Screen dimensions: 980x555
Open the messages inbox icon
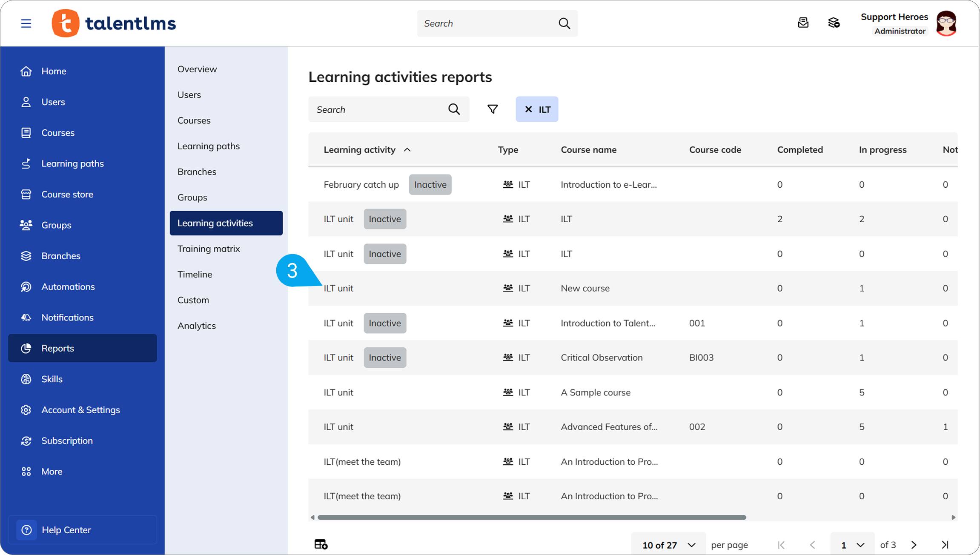tap(803, 23)
